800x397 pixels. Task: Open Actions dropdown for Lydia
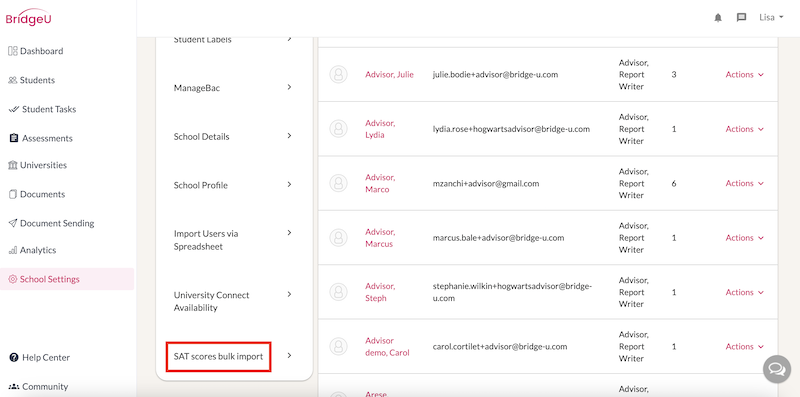[x=744, y=129]
